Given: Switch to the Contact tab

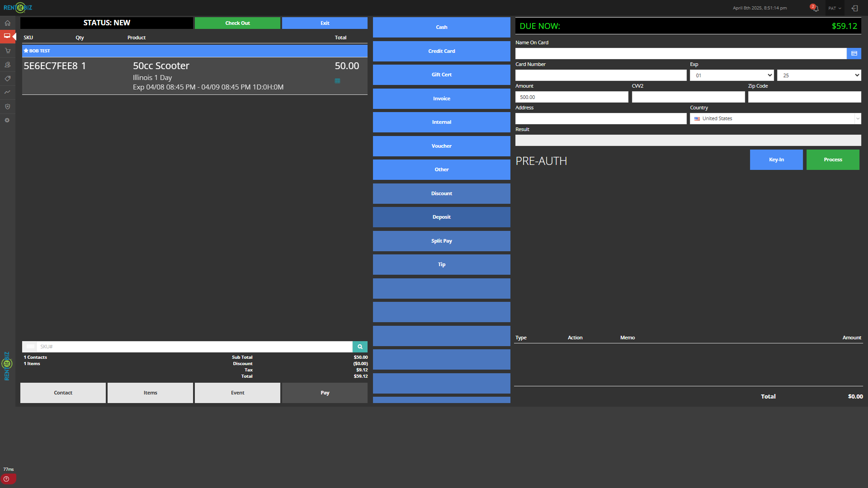Looking at the screenshot, I should click(63, 393).
